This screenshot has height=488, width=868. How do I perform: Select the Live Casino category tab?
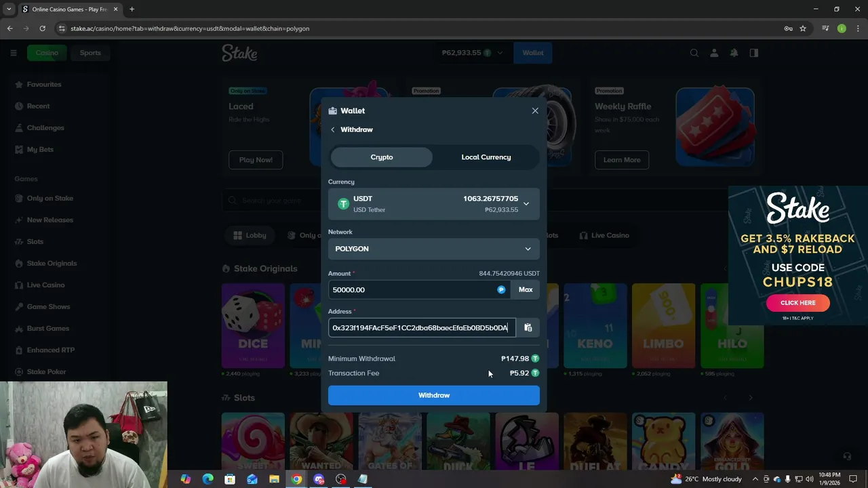pyautogui.click(x=604, y=235)
